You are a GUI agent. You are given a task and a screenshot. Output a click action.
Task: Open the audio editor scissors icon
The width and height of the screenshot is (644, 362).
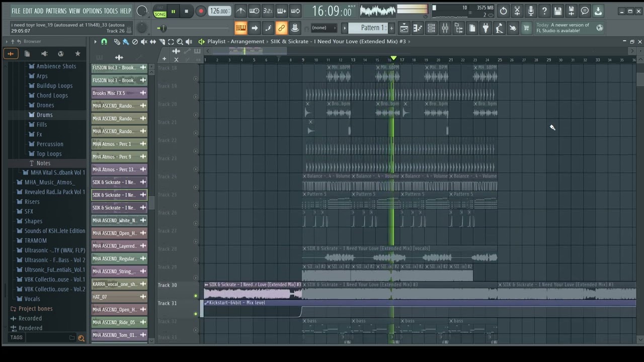pyautogui.click(x=517, y=11)
